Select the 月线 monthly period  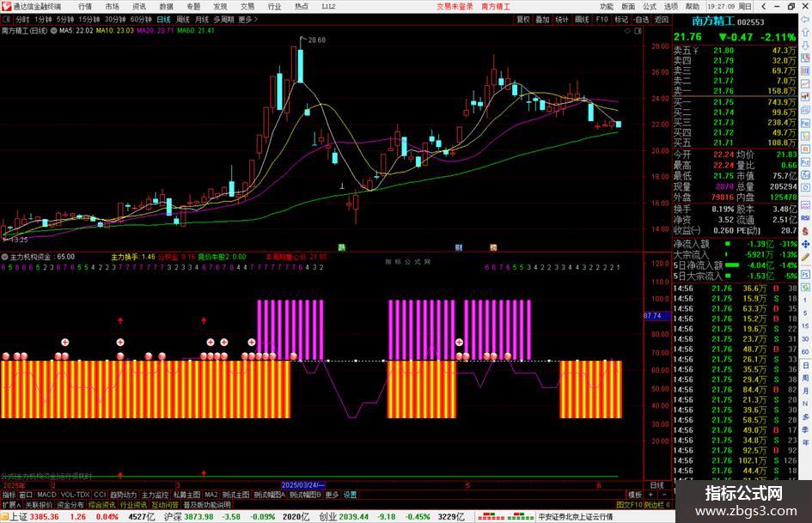pos(202,20)
